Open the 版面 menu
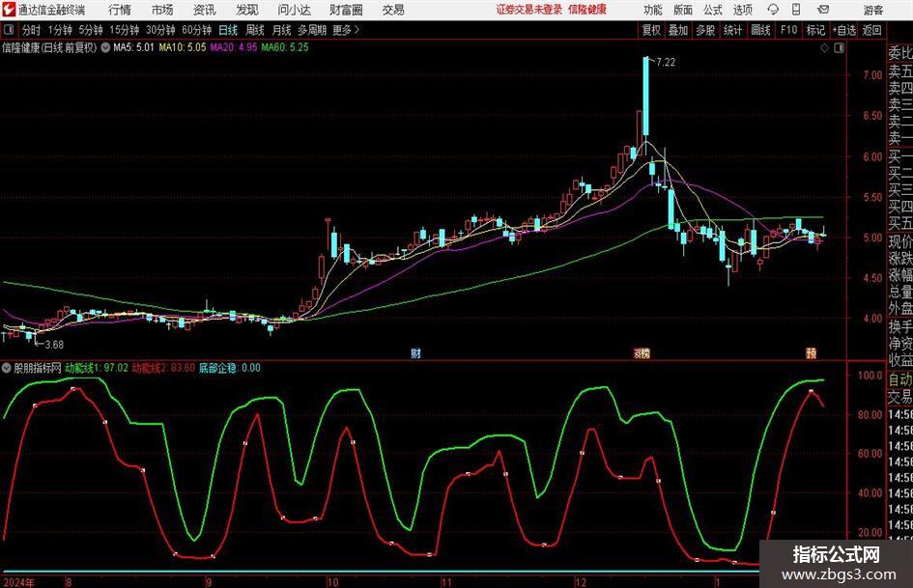 click(x=682, y=10)
